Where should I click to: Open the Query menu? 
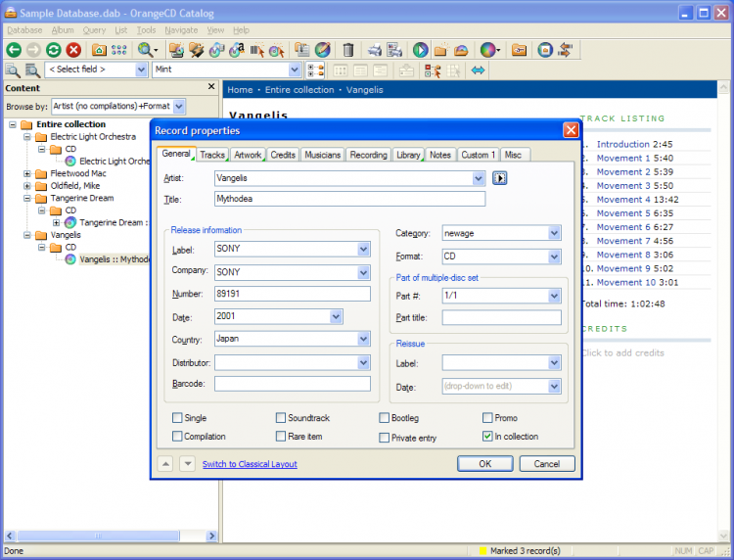94,30
